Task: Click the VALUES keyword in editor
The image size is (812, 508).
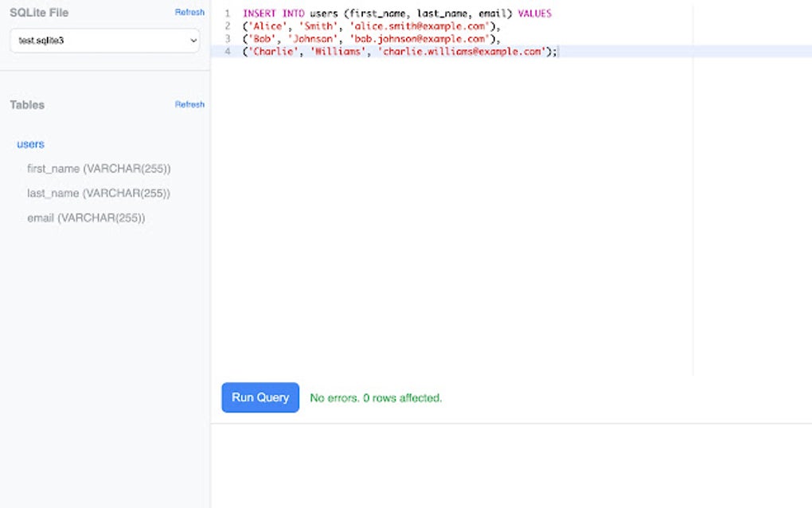Action: coord(534,14)
